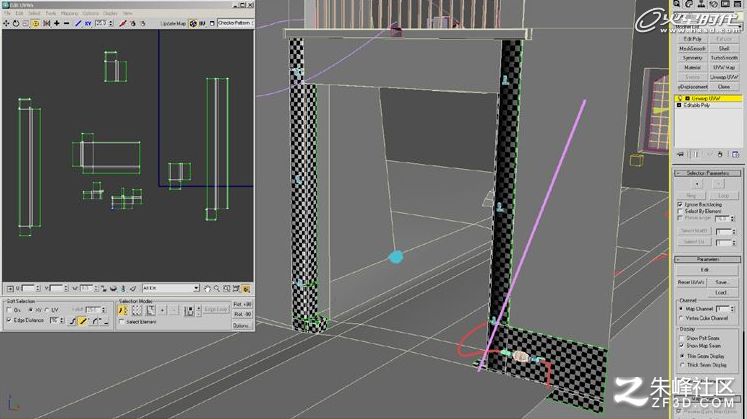Click the red paint brush icon in the top toolbar
The height and width of the screenshot is (419, 747).
tap(122, 23)
